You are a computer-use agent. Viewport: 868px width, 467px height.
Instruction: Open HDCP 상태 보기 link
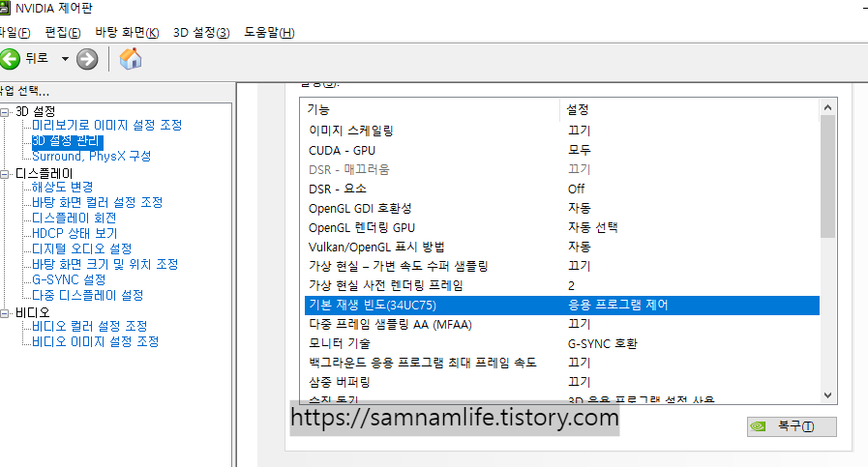75,234
